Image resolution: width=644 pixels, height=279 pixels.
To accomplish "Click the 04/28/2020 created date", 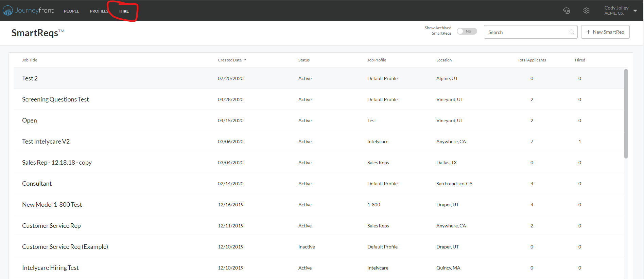I will [230, 99].
